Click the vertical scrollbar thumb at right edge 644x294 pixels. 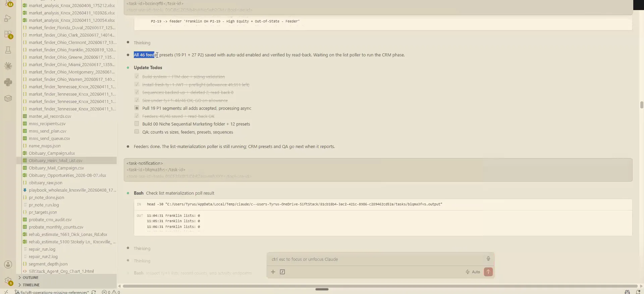pyautogui.click(x=642, y=105)
